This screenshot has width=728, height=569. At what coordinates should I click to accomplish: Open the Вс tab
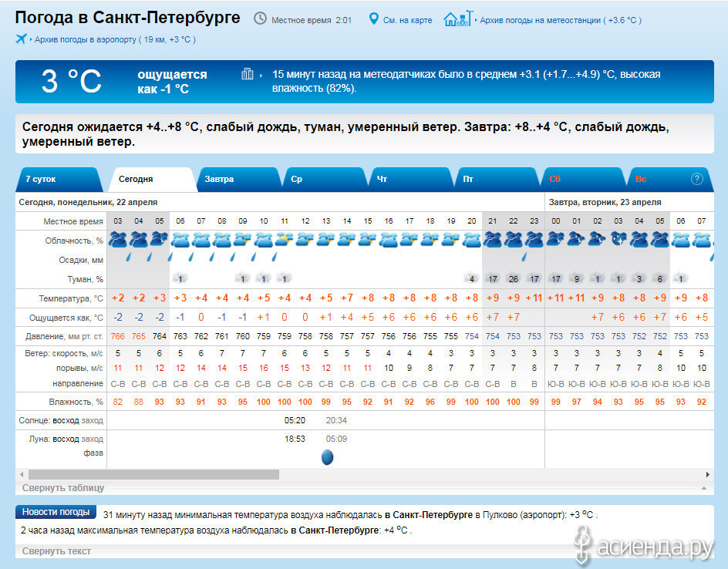669,179
